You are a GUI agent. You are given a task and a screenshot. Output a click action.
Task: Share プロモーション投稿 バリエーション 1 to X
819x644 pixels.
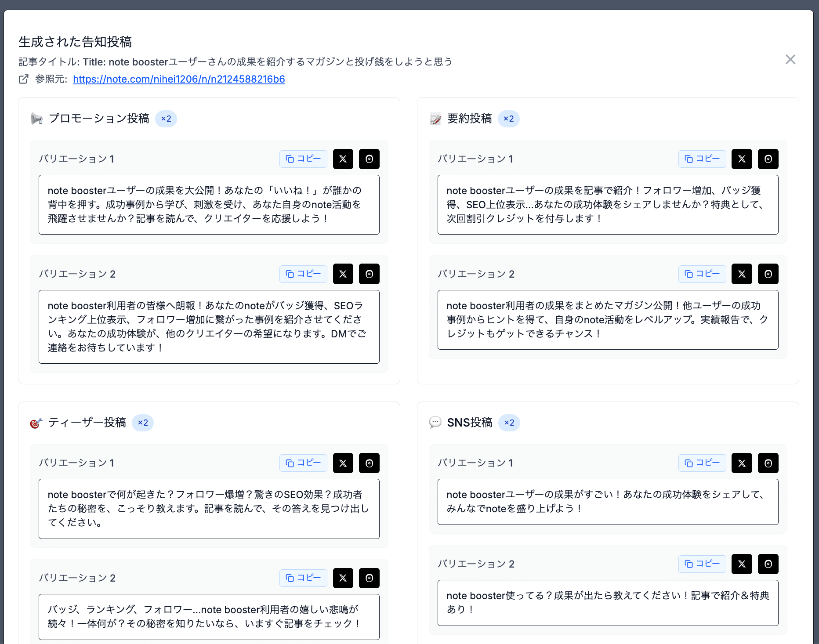point(343,159)
